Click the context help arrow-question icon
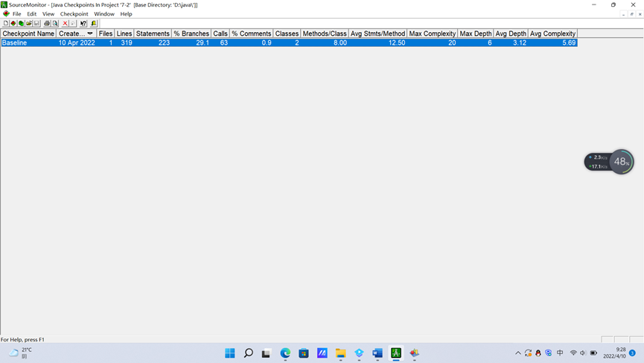Image resolution: width=644 pixels, height=363 pixels. click(83, 23)
